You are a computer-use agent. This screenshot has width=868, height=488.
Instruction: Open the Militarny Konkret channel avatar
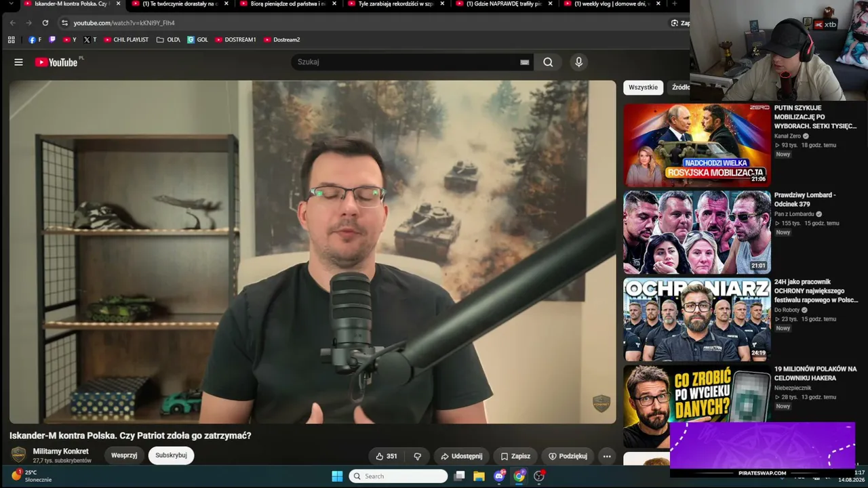[x=19, y=455]
